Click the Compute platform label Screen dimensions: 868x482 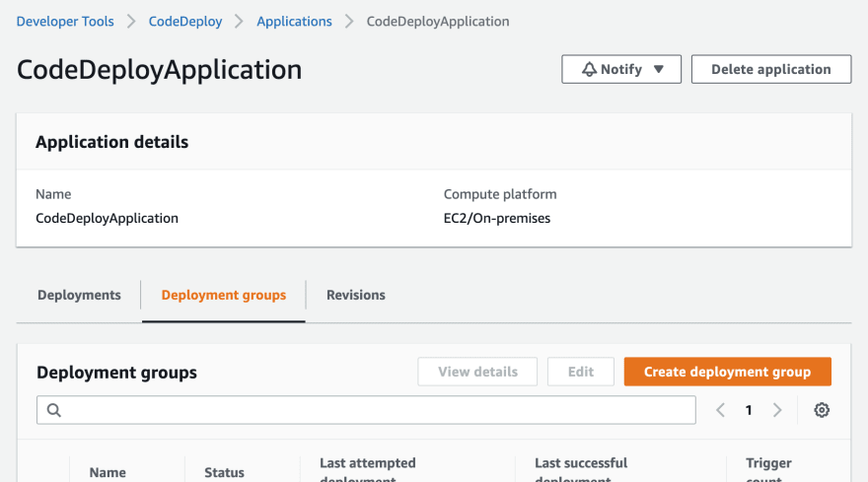[x=500, y=194]
